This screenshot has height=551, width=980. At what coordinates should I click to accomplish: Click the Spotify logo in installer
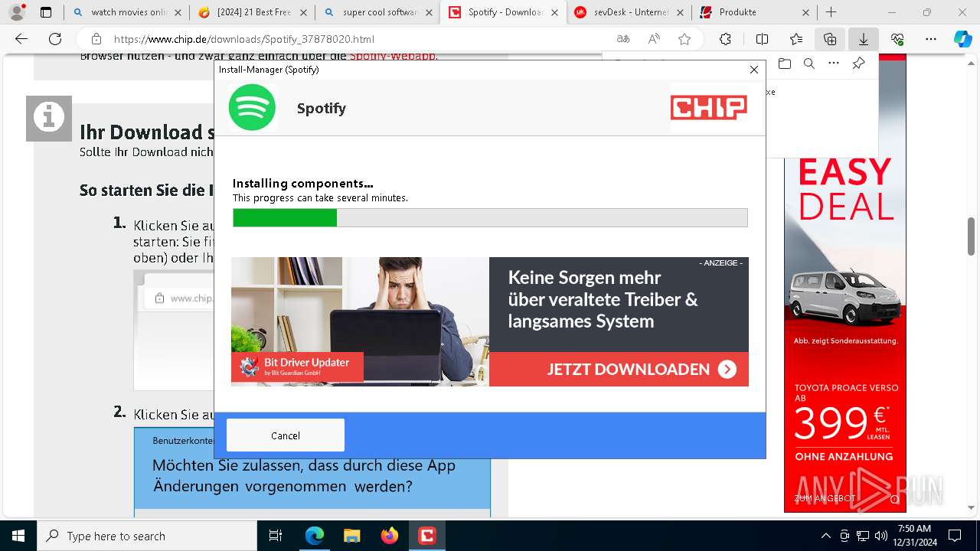[x=252, y=108]
